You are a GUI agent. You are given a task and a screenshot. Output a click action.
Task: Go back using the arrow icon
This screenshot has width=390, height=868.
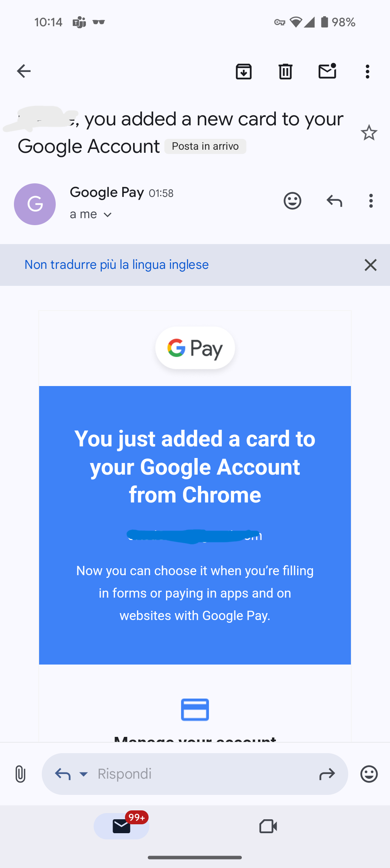24,71
